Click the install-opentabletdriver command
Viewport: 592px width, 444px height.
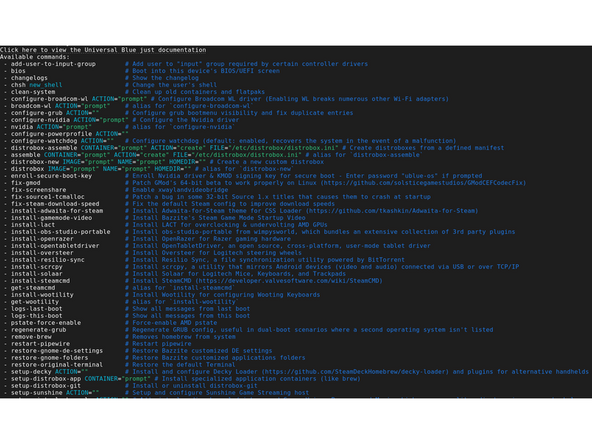(55, 245)
